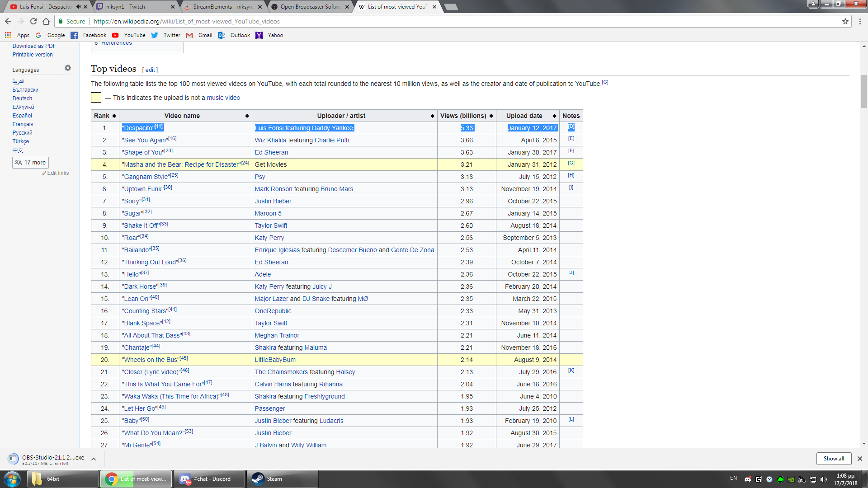This screenshot has height=488, width=868.
Task: Sort table by Rank column
Action: [114, 116]
